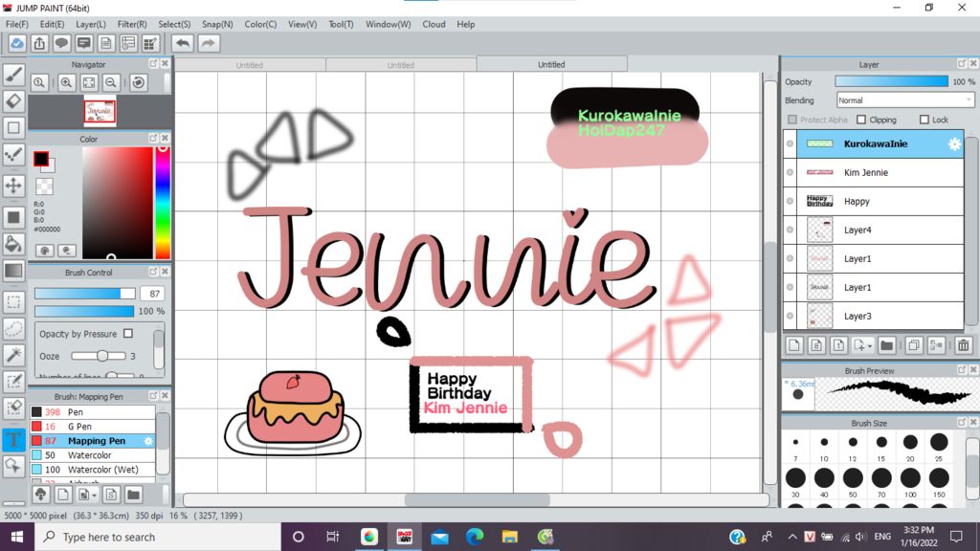
Task: Check the Lock checkbox in Layer panel
Action: 924,120
